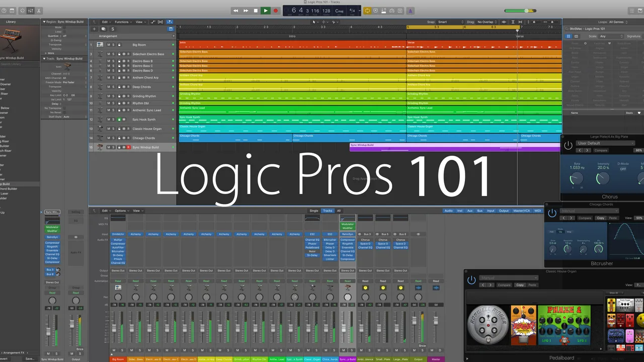The width and height of the screenshot is (644, 362).
Task: Click the Rewind transport button
Action: (x=235, y=11)
